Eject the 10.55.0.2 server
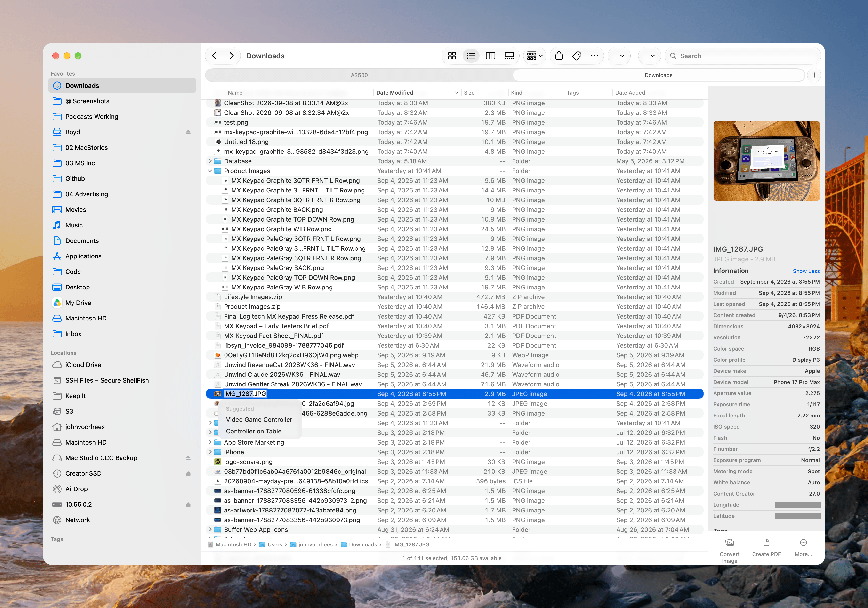The image size is (868, 608). pos(188,504)
